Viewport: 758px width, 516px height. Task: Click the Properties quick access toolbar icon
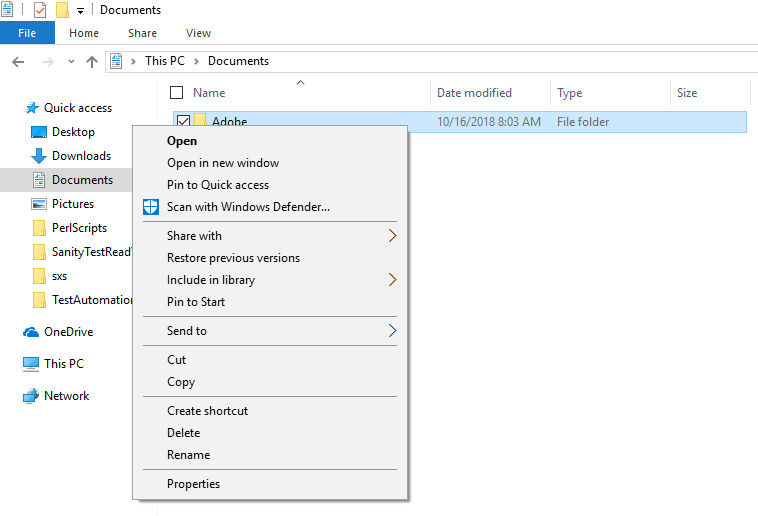40,10
